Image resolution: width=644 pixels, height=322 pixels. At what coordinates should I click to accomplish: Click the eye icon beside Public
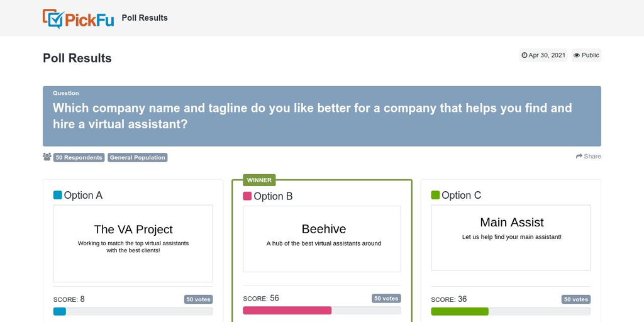click(577, 55)
